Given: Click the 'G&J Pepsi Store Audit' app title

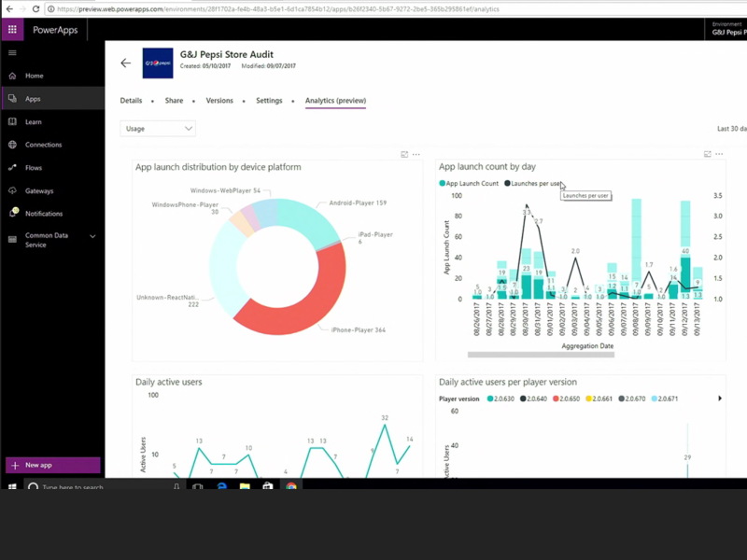Looking at the screenshot, I should pos(227,54).
